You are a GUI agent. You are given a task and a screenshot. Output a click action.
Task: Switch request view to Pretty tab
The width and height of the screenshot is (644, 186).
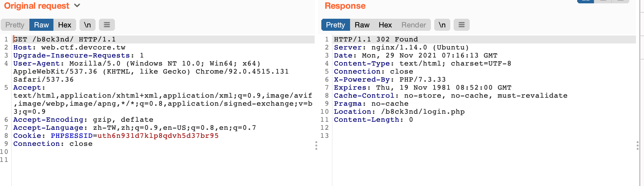15,25
